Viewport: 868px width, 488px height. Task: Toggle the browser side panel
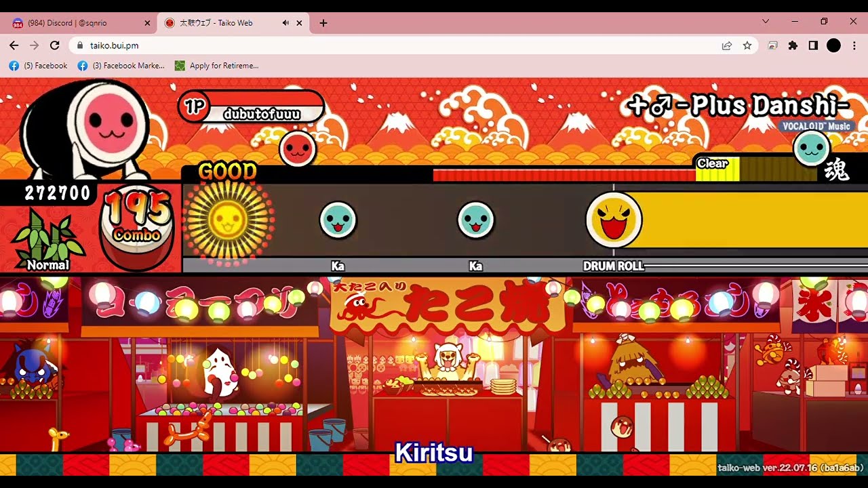point(813,45)
